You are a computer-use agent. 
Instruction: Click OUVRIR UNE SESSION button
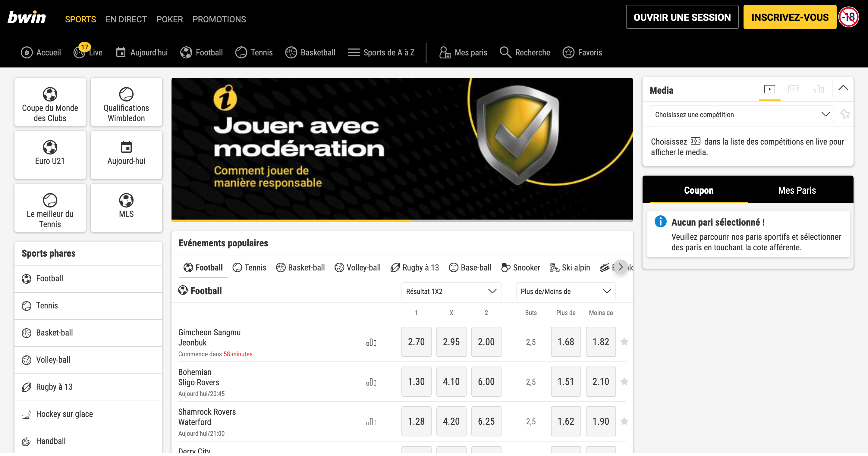[682, 17]
